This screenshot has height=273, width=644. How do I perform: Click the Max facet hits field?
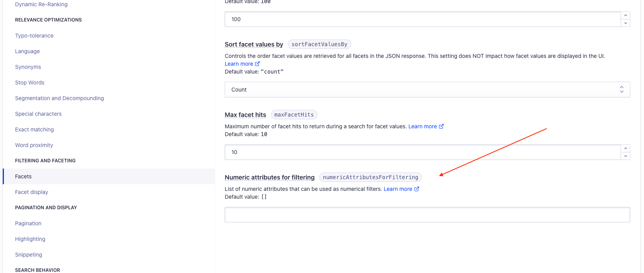click(x=423, y=152)
